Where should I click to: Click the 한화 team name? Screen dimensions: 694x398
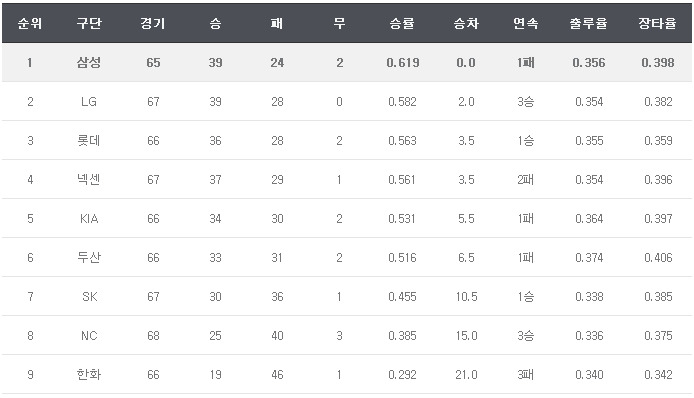pos(89,375)
